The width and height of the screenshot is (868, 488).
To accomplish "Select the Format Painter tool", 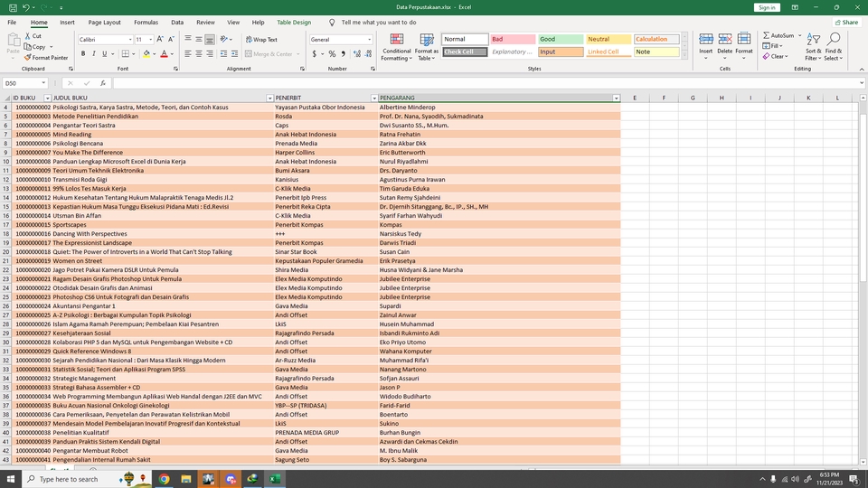I will pos(46,58).
